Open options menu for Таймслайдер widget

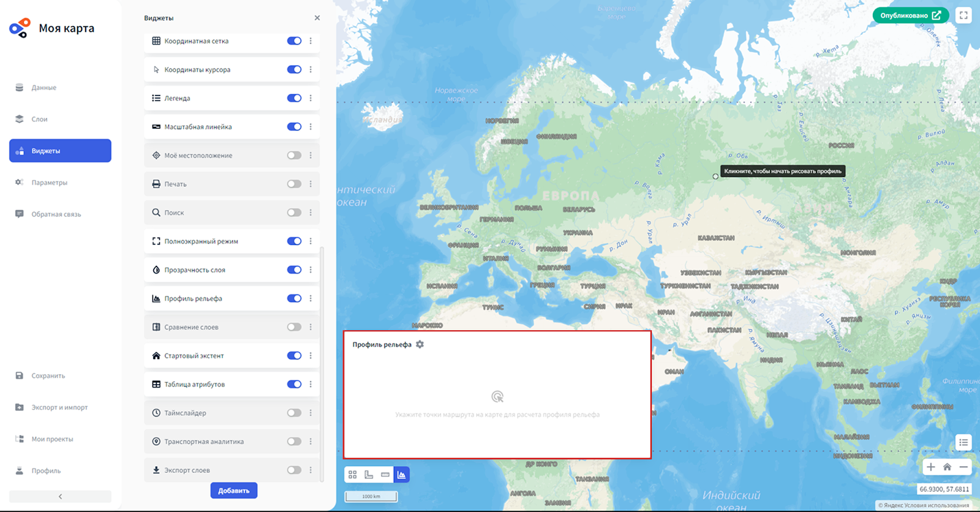[x=311, y=413]
